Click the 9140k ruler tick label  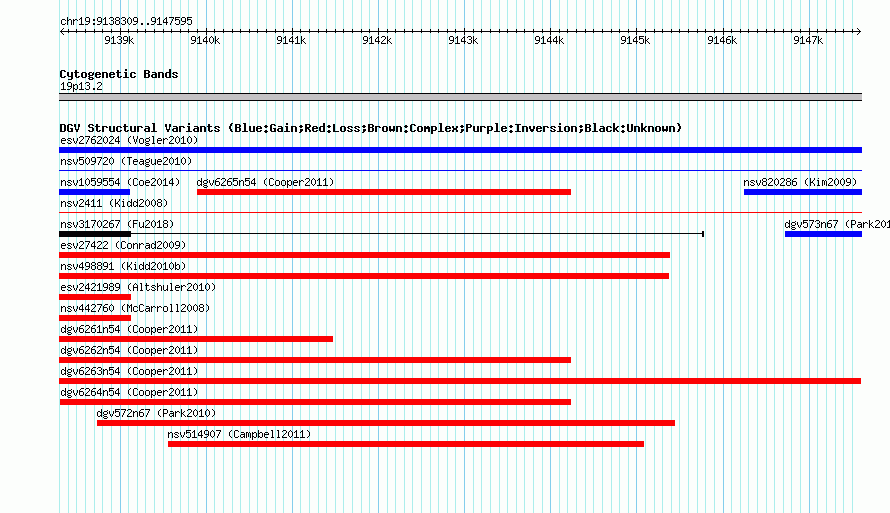[x=205, y=40]
